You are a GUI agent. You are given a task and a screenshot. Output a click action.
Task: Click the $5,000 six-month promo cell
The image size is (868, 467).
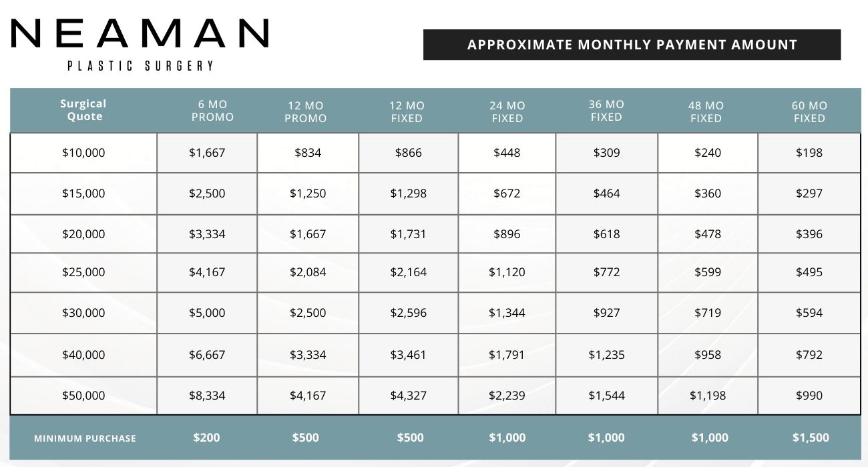(x=207, y=313)
